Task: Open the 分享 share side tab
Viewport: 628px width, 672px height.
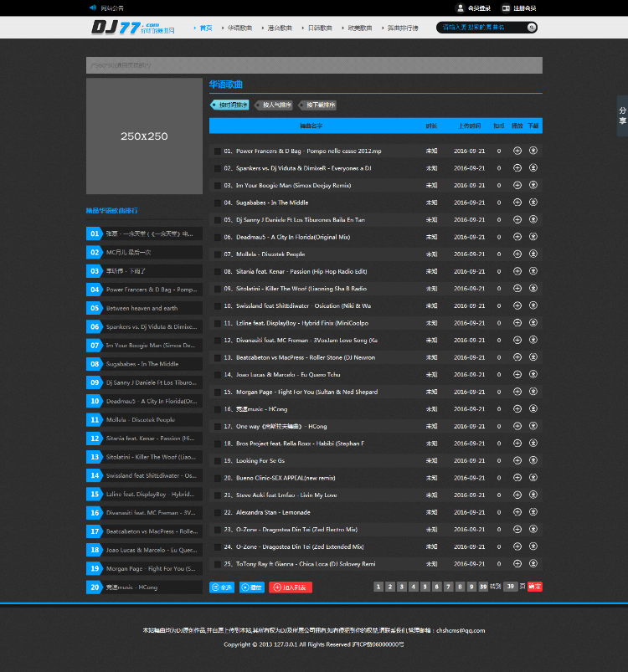Action: tap(622, 115)
